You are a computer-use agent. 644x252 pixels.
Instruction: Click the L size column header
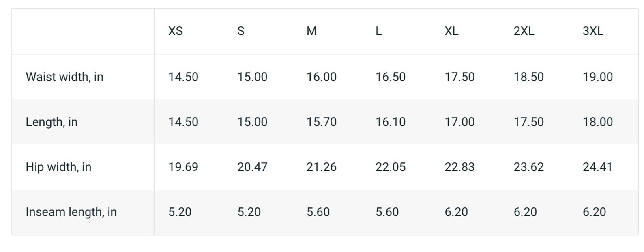[x=378, y=31]
